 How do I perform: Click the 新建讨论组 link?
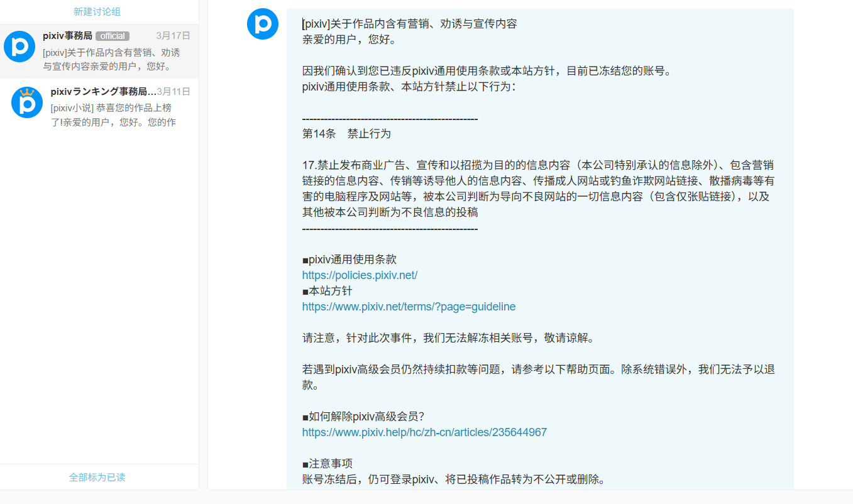coord(97,12)
